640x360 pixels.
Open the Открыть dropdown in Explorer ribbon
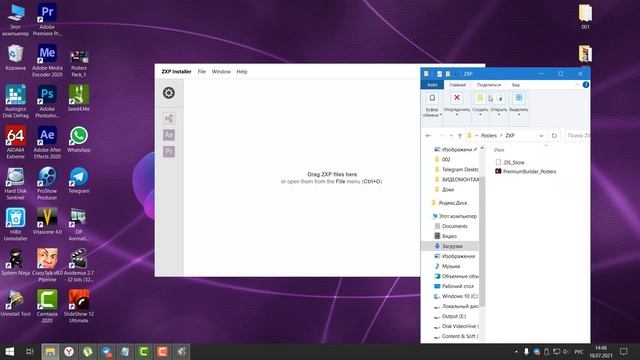(x=499, y=104)
